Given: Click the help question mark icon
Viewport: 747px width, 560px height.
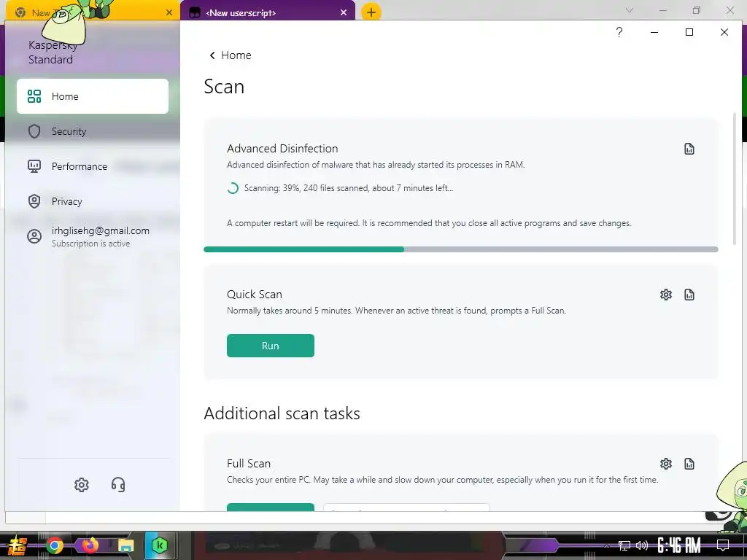Looking at the screenshot, I should [619, 32].
